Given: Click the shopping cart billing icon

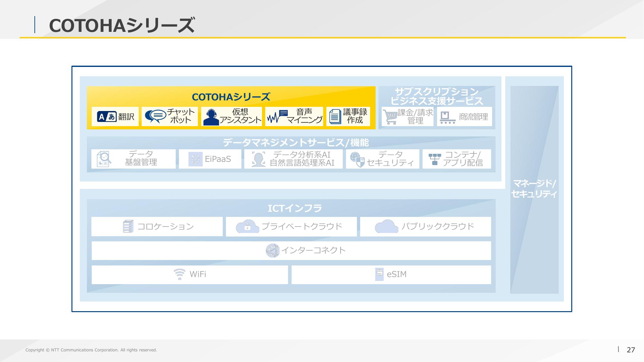Looking at the screenshot, I should tap(390, 117).
